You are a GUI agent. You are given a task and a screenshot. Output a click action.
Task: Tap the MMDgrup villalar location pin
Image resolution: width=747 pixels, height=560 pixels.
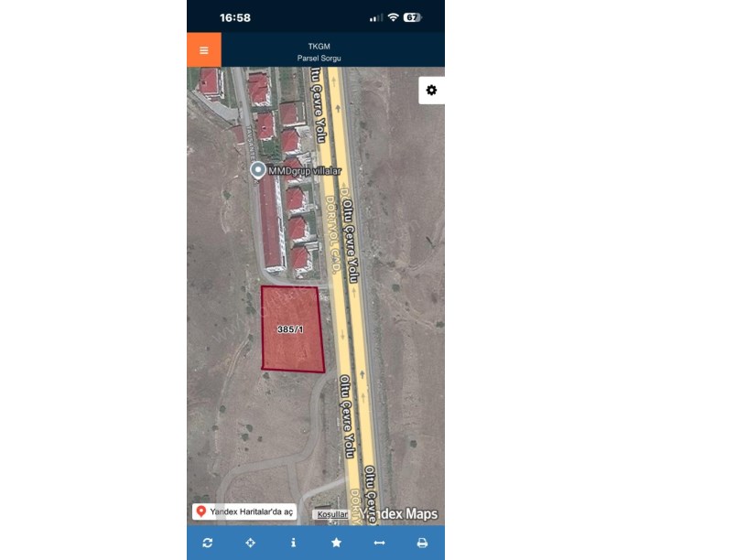pyautogui.click(x=258, y=170)
